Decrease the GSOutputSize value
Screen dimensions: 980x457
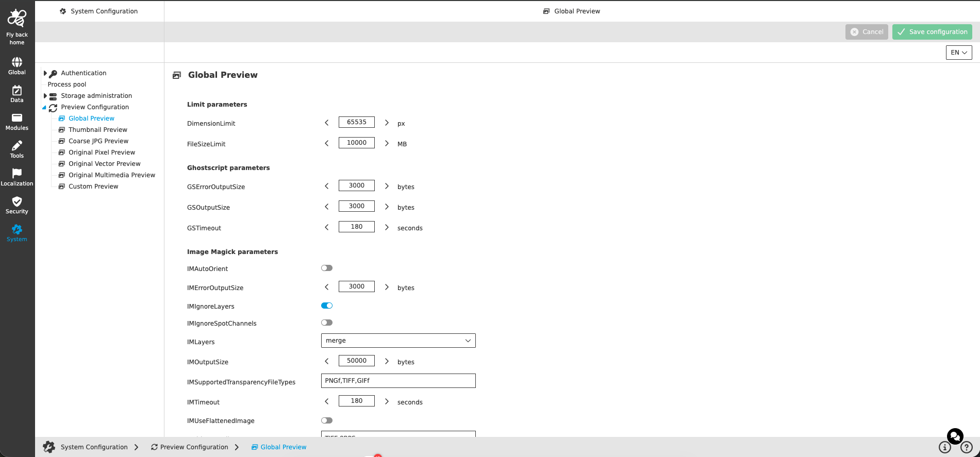click(327, 207)
